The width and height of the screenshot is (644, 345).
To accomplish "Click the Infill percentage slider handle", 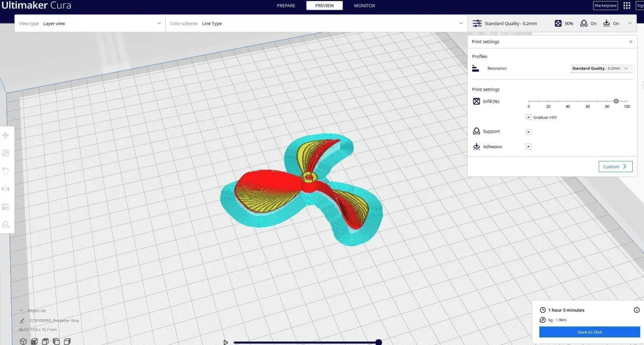I will point(616,101).
